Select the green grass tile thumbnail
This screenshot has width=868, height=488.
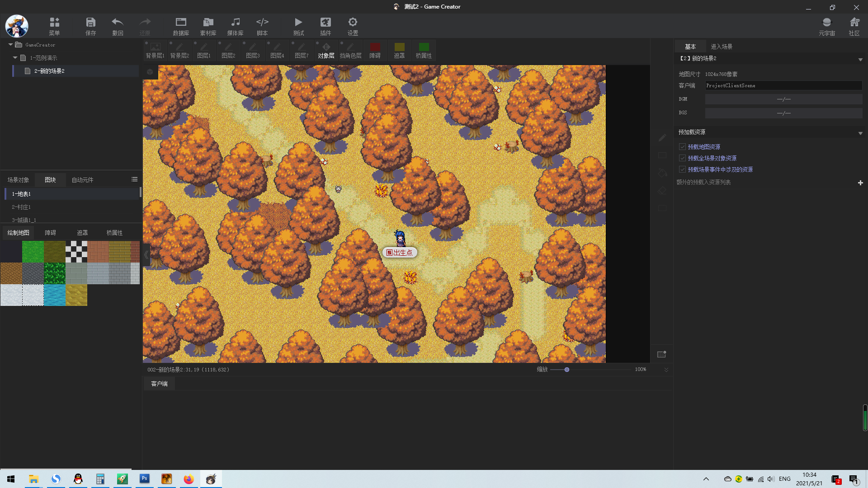click(33, 252)
